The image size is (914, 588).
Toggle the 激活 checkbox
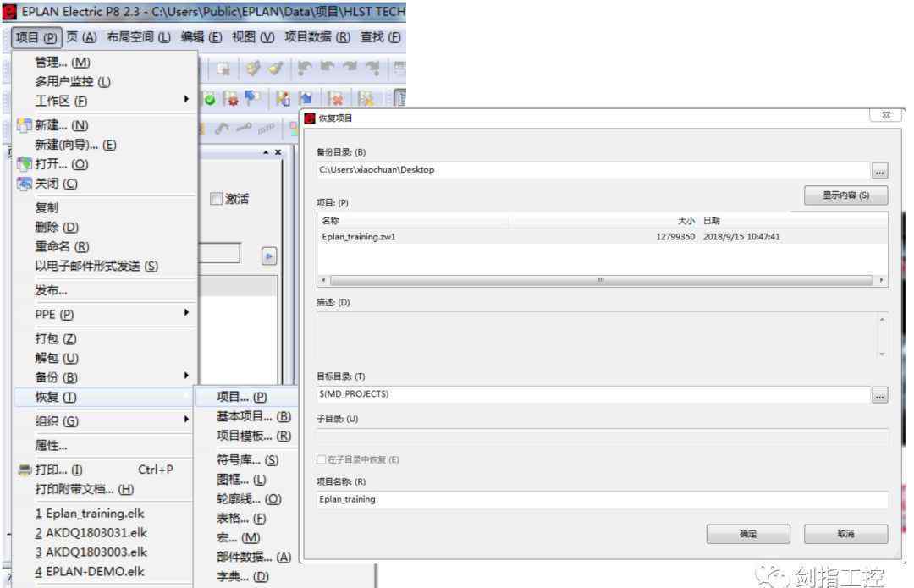pyautogui.click(x=217, y=199)
